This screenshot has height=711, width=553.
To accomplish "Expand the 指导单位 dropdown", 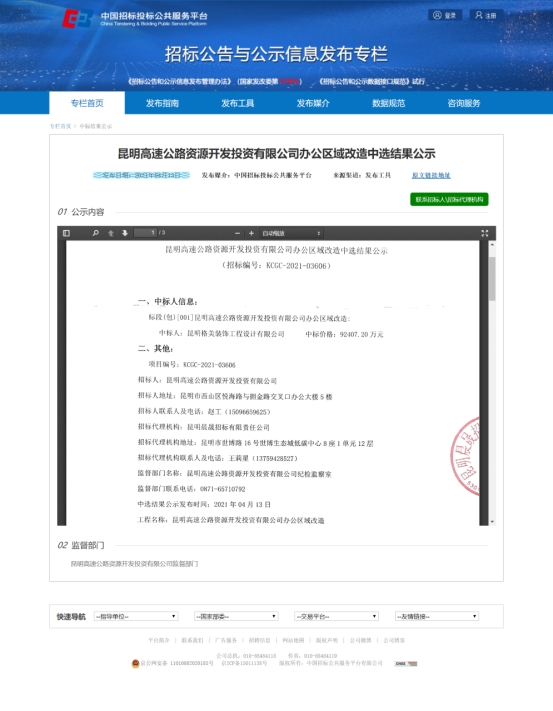I will pos(136,616).
